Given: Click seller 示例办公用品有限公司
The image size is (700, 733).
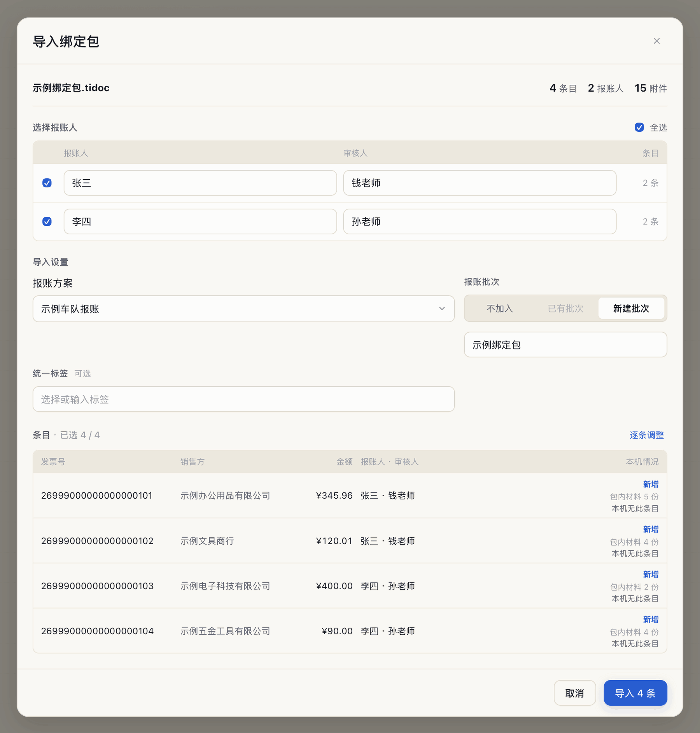Looking at the screenshot, I should tap(225, 496).
